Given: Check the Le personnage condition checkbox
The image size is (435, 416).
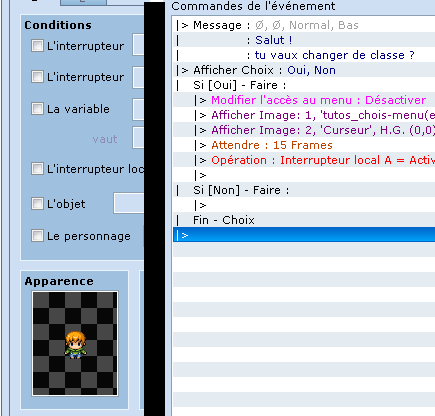Looking at the screenshot, I should pyautogui.click(x=37, y=236).
